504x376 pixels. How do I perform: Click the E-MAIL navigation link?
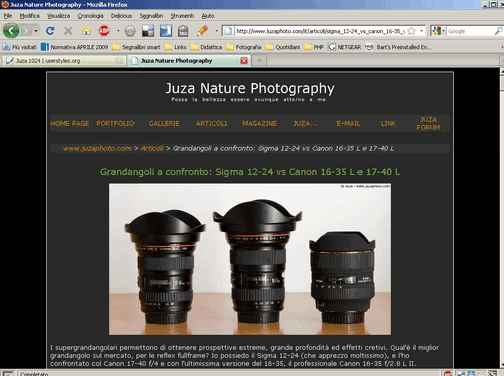348,123
